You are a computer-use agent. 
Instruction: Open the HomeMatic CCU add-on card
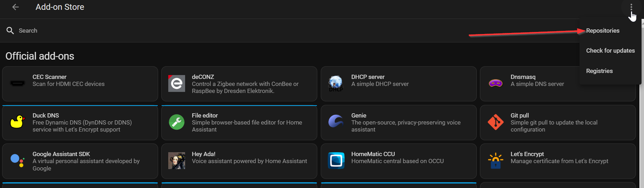coord(398,161)
